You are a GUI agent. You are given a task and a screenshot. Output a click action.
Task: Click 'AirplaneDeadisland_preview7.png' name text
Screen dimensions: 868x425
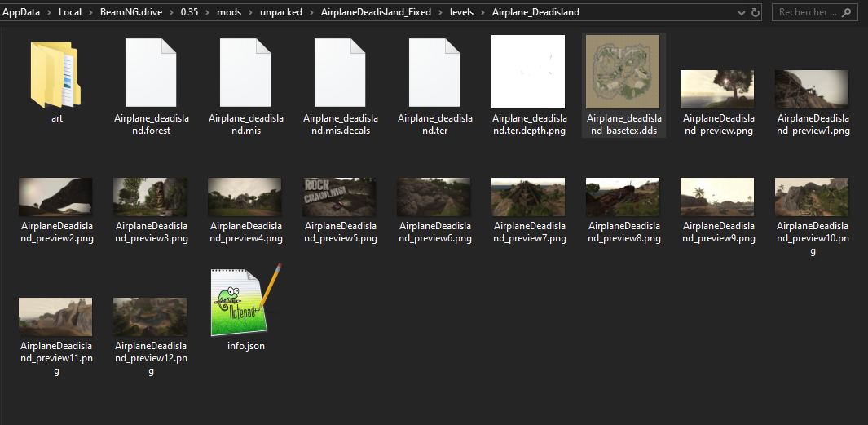(530, 232)
